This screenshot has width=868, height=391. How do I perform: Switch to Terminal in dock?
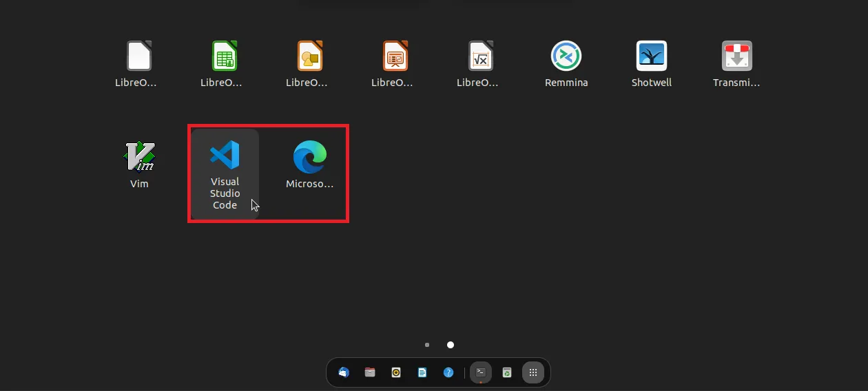pyautogui.click(x=481, y=372)
